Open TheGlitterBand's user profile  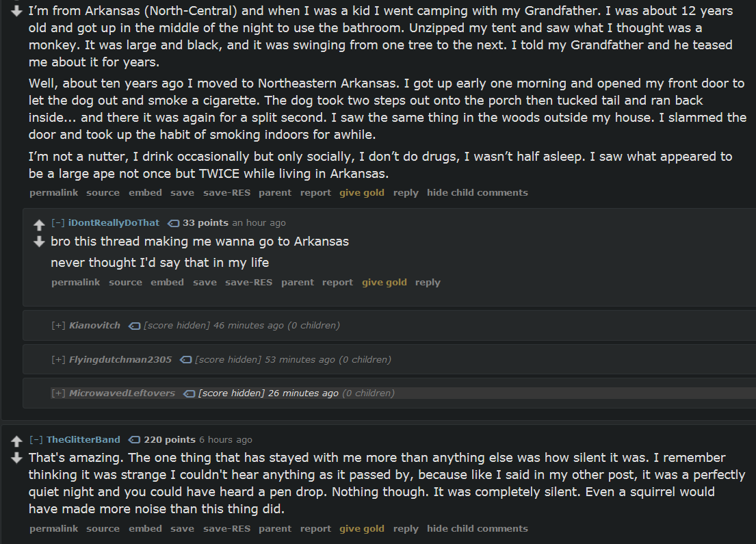83,440
